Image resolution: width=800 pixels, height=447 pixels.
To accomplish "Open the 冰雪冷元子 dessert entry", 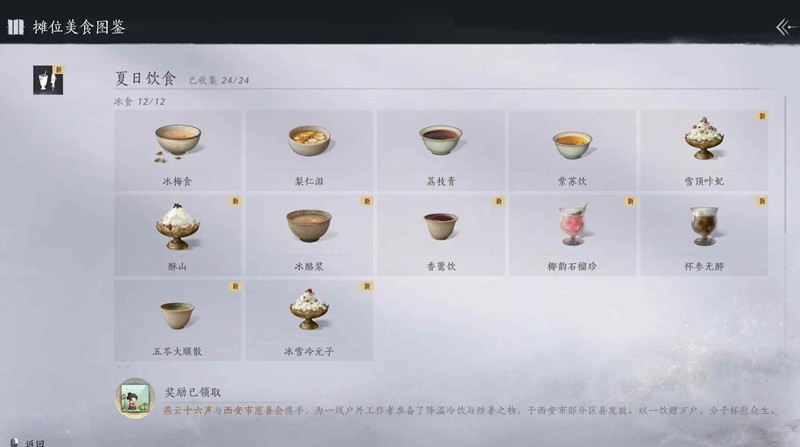I will click(309, 320).
